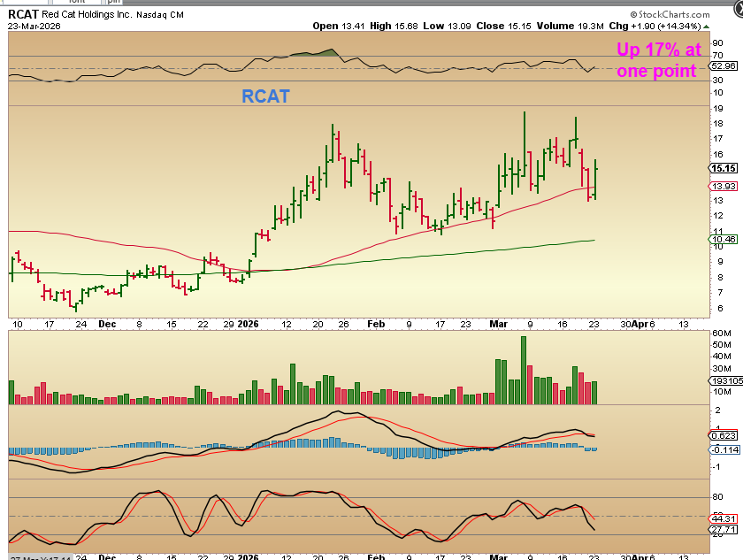
Task: Select the 2026 label on the date axis
Action: tap(248, 324)
